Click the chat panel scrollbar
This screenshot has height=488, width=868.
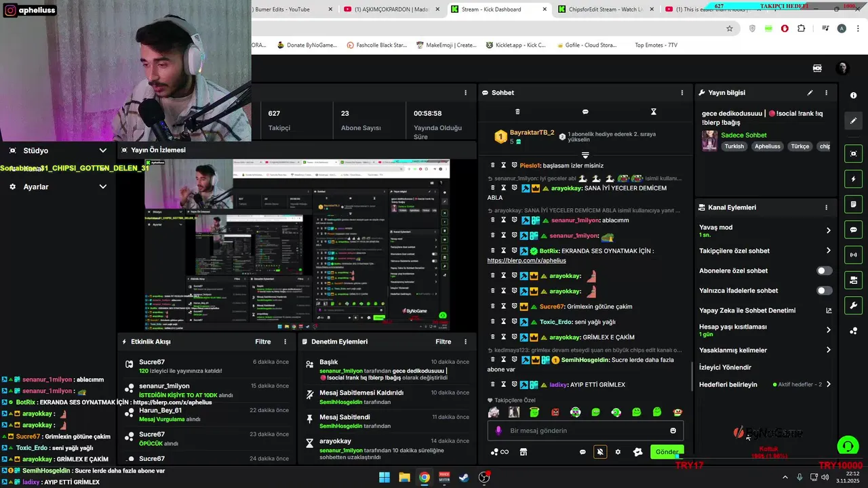pyautogui.click(x=691, y=378)
